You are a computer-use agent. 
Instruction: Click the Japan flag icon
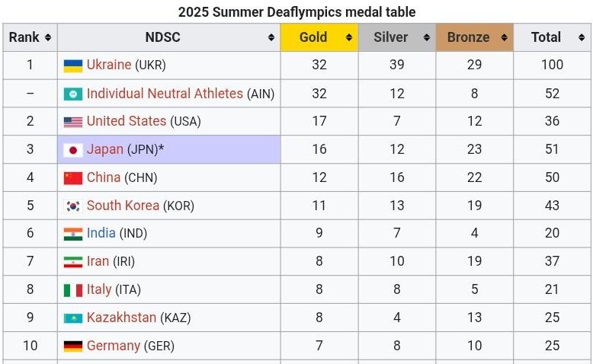pyautogui.click(x=73, y=150)
